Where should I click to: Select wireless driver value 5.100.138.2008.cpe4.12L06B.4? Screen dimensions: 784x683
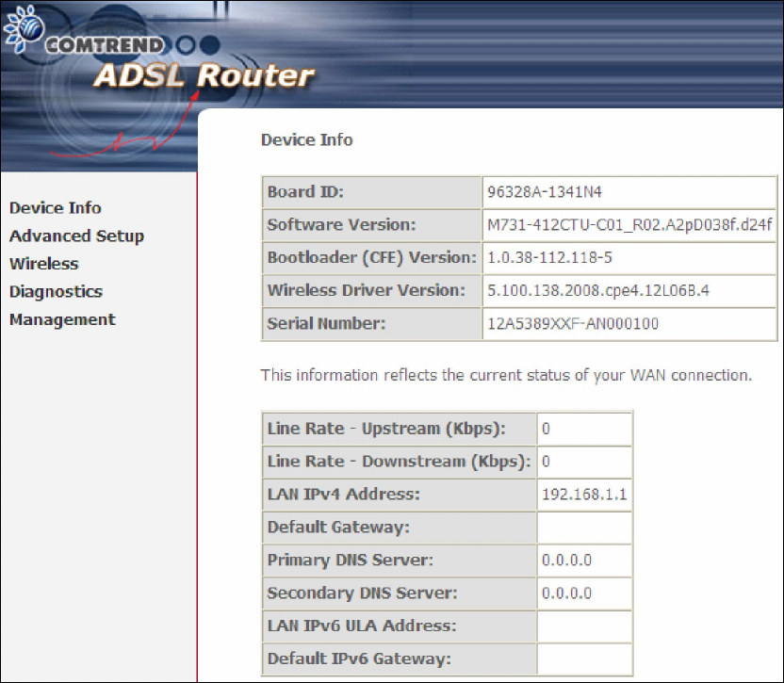point(598,290)
